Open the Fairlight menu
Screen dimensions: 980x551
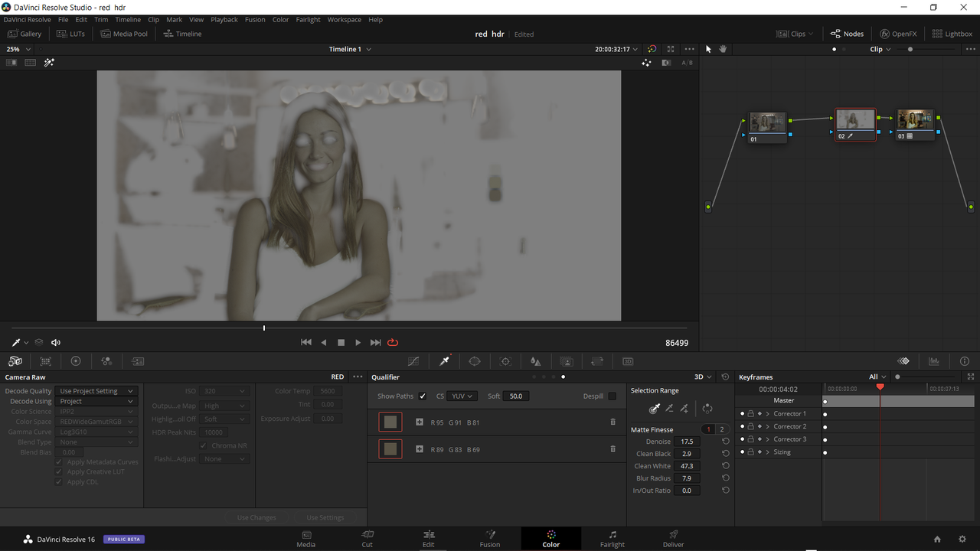[309, 20]
